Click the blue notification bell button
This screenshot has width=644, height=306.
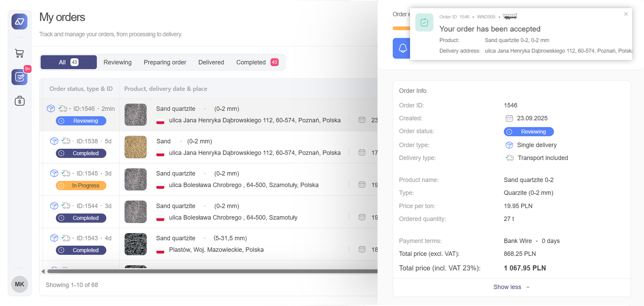(402, 48)
